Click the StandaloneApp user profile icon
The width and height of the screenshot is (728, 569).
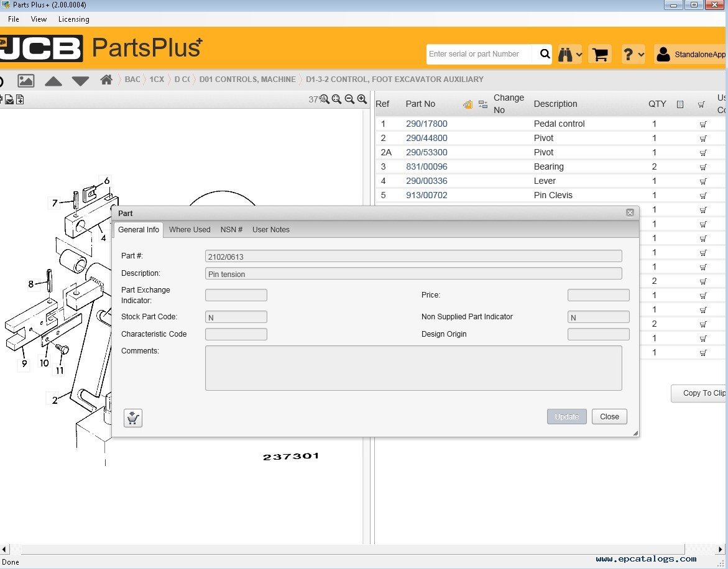[663, 54]
